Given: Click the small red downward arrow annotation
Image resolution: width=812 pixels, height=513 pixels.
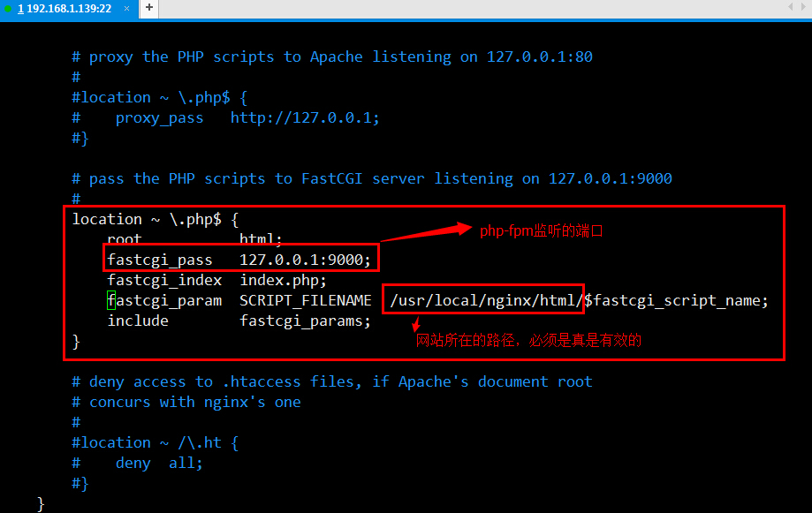Looking at the screenshot, I should point(414,325).
